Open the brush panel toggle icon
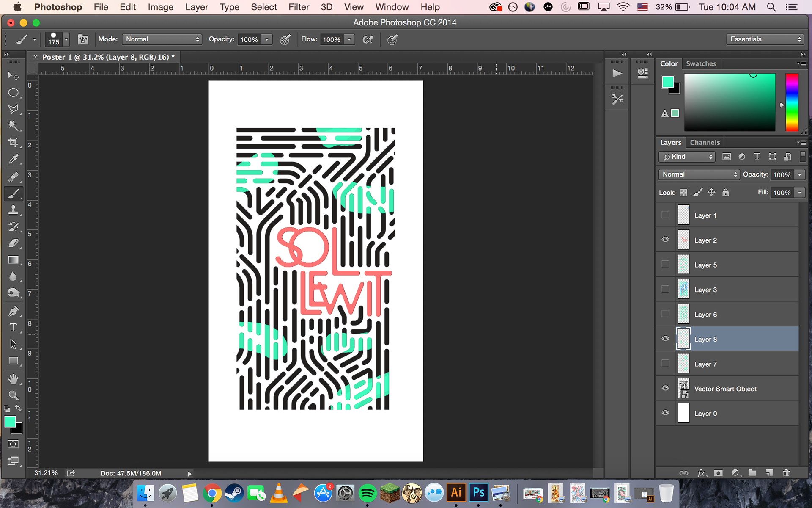812x508 pixels. (83, 39)
